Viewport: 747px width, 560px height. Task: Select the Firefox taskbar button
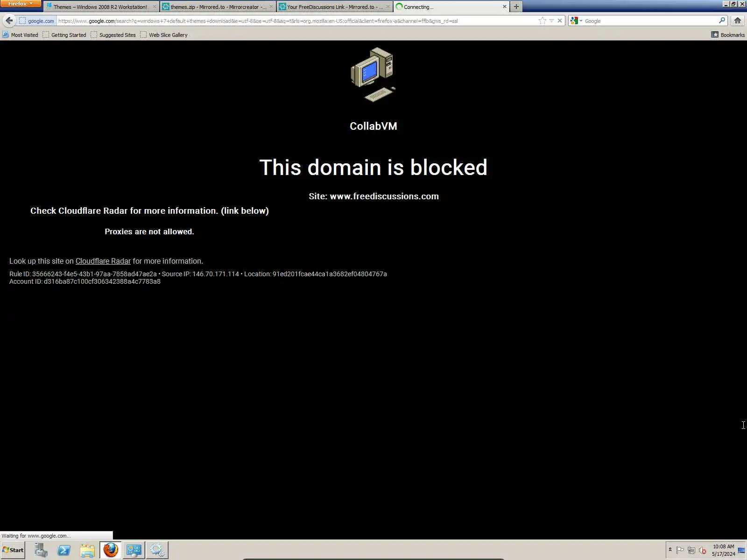pyautogui.click(x=111, y=550)
